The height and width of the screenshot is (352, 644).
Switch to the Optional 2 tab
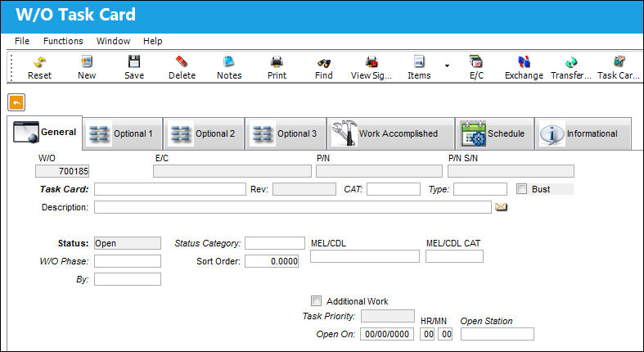tap(204, 134)
